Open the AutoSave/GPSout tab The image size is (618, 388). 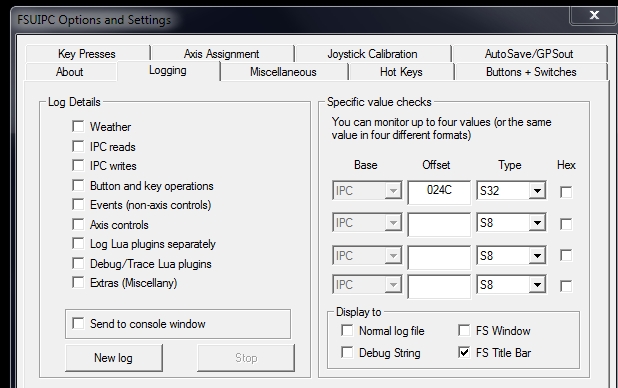tap(529, 54)
